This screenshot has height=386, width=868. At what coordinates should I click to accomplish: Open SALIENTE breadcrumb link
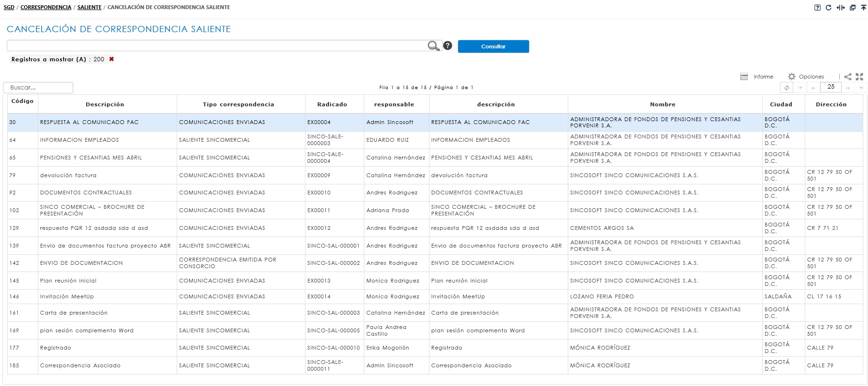pos(90,7)
